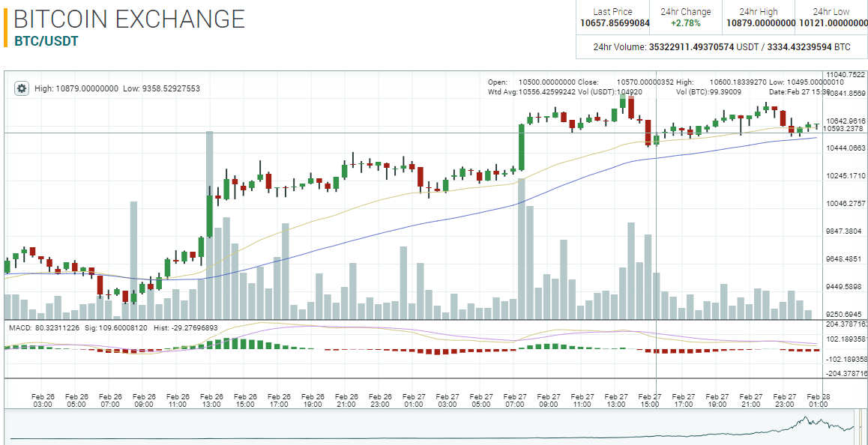
Task: Click the Hist value -29.27696893
Action: [x=193, y=327]
